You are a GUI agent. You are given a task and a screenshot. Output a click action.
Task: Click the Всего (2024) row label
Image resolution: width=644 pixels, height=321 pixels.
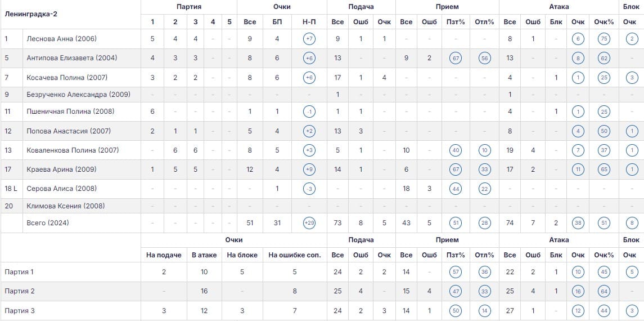coord(48,223)
